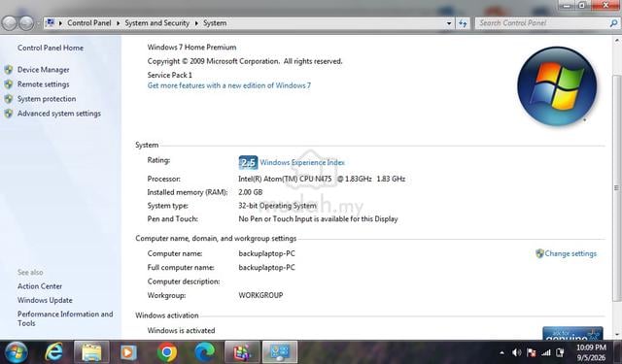Screen dimensions: 622x364
Task: Click the speaker volume tray icon
Action: [x=516, y=352]
